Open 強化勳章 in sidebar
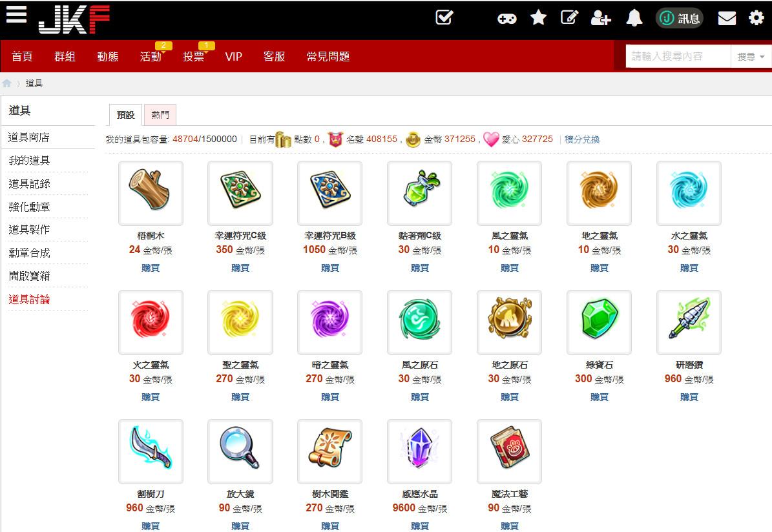This screenshot has height=532, width=772. tap(29, 207)
